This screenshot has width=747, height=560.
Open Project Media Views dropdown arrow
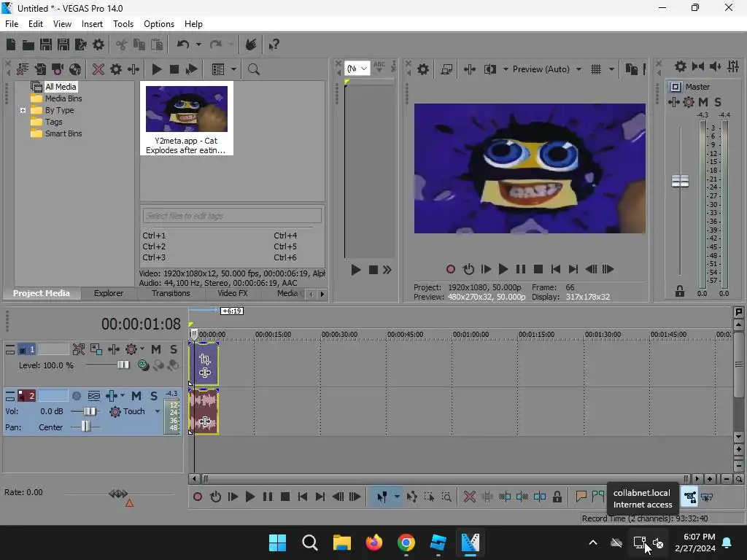click(x=233, y=69)
